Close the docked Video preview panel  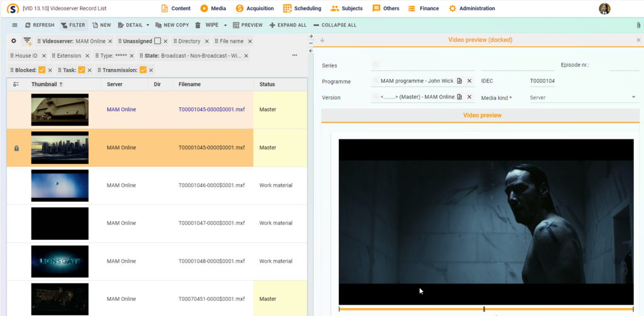[x=638, y=40]
